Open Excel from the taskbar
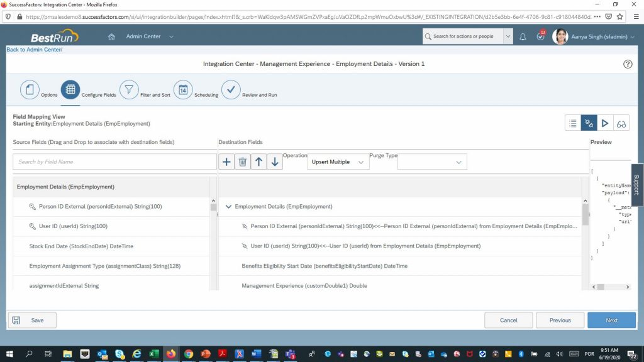Image resolution: width=644 pixels, height=362 pixels. coord(154,354)
